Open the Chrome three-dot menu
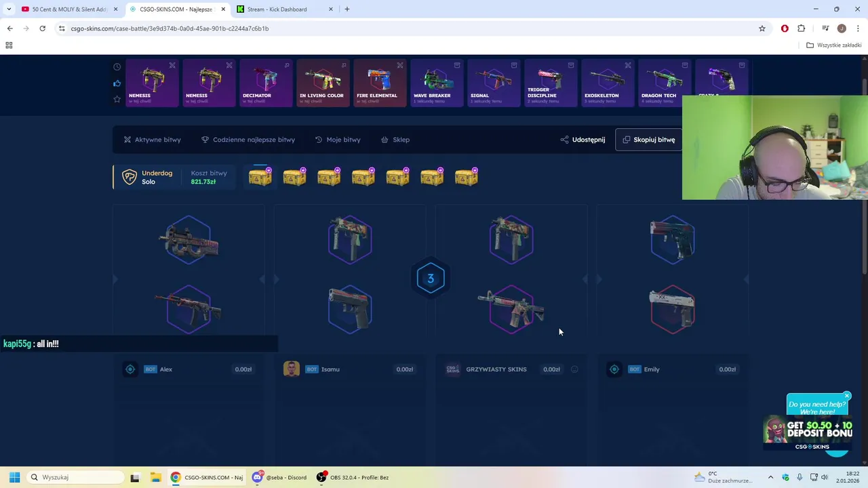 coord(858,28)
